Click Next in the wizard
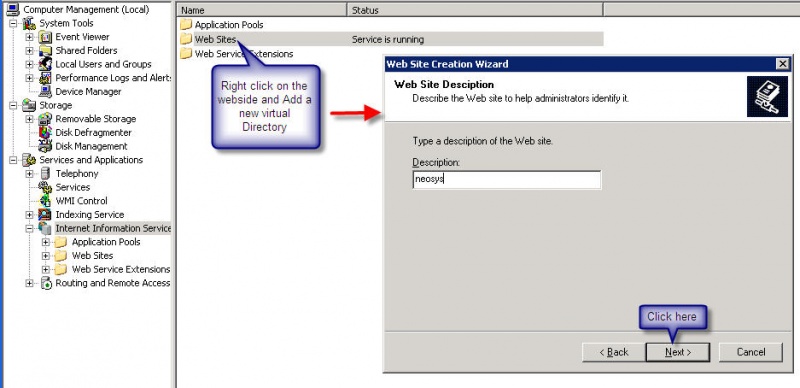This screenshot has height=388, width=800. coord(678,352)
